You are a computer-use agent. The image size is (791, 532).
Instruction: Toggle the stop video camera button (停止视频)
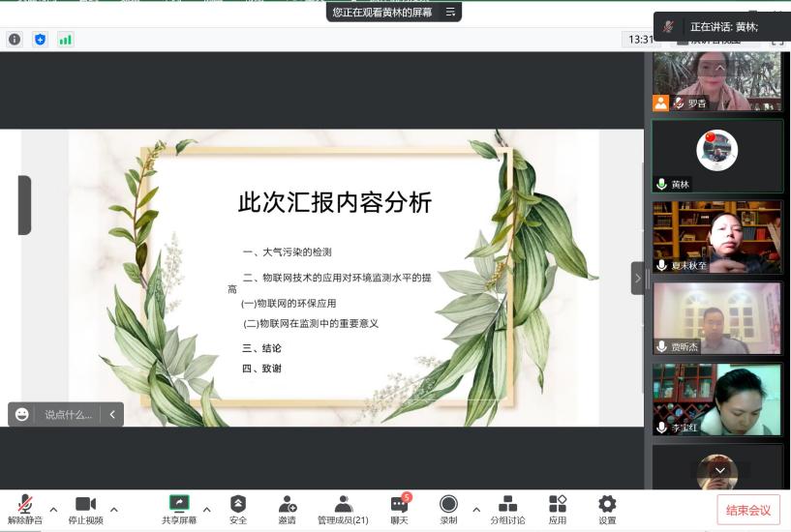pos(85,505)
